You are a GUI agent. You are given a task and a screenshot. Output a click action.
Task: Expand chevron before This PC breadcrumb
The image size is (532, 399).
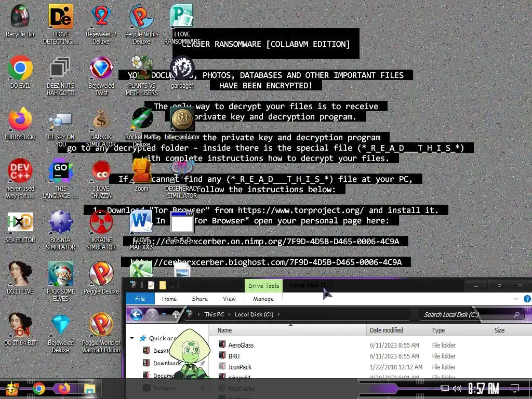pos(198,314)
